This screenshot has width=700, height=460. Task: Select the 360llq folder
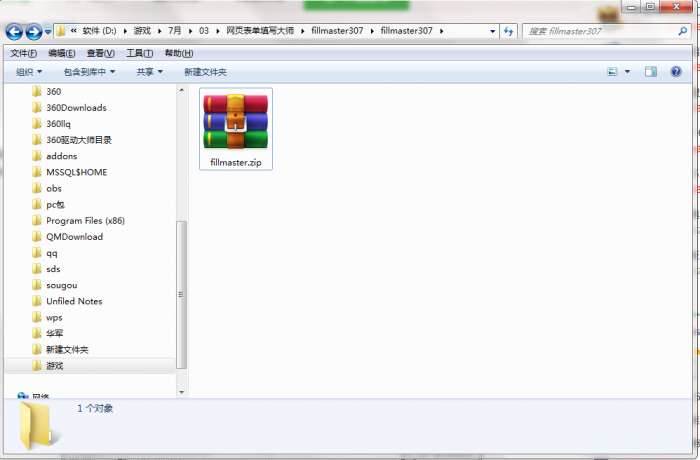(x=58, y=124)
